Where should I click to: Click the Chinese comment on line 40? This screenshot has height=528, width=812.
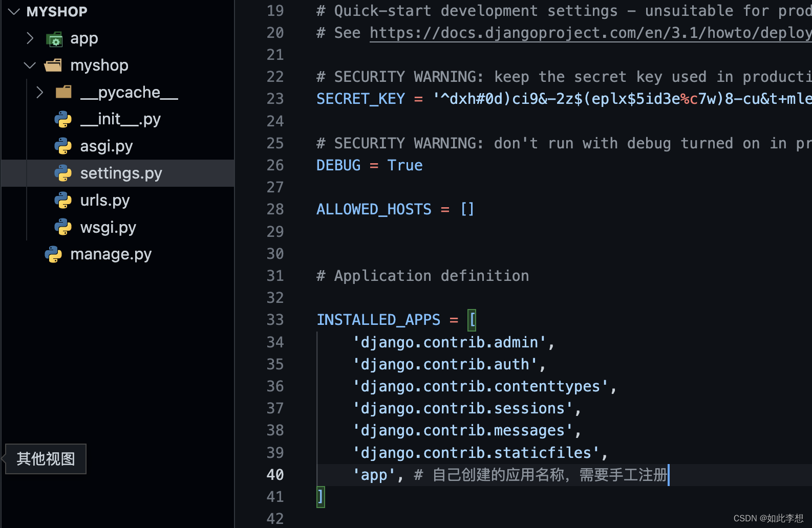coord(541,475)
